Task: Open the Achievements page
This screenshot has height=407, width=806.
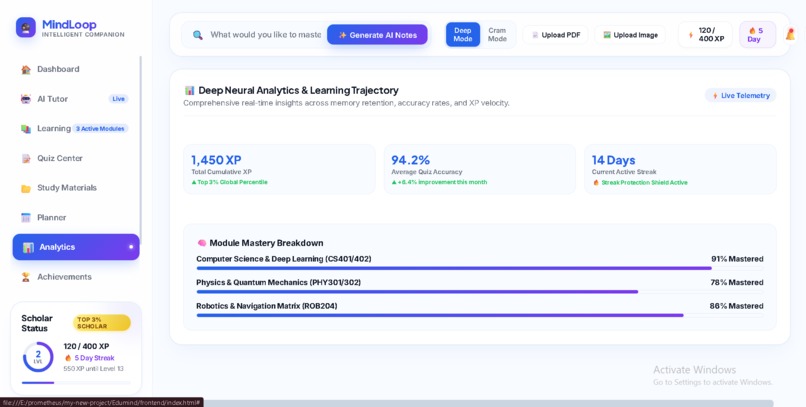Action: click(x=76, y=277)
